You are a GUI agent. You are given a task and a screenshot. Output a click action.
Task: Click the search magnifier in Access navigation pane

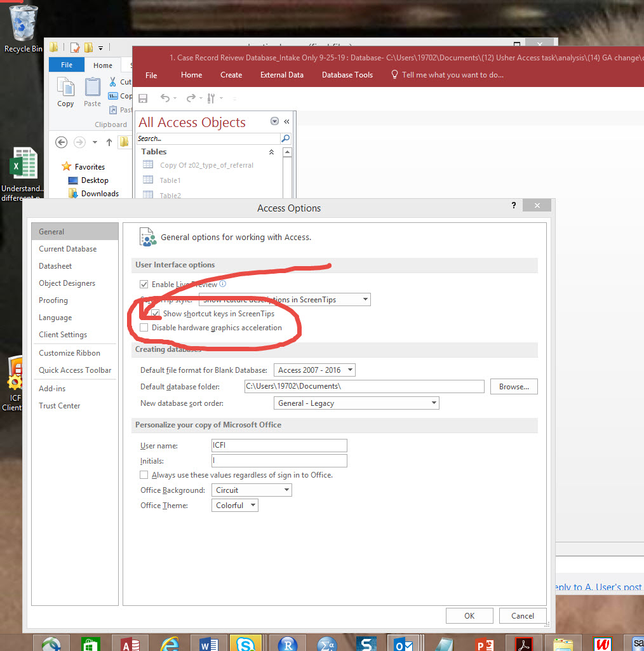[286, 138]
